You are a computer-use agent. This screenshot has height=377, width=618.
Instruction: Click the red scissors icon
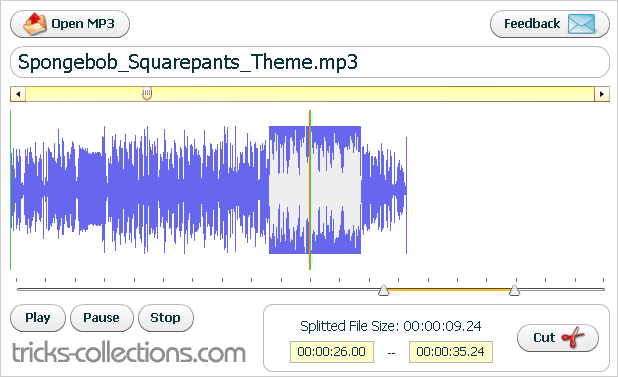(573, 338)
